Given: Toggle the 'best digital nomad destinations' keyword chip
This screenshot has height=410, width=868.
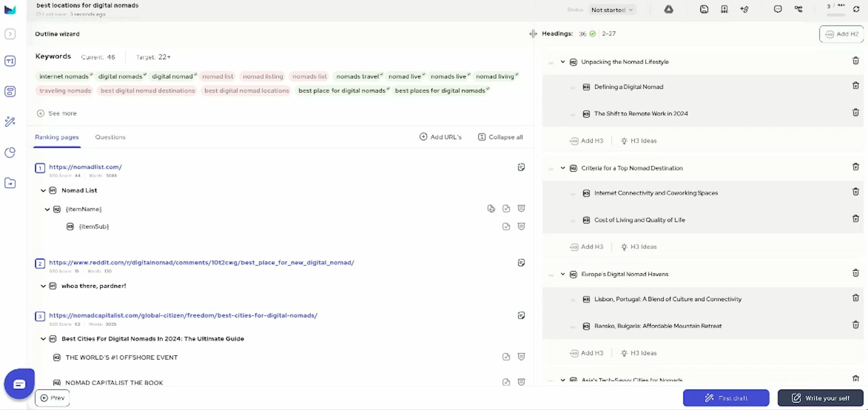Looking at the screenshot, I should point(148,91).
